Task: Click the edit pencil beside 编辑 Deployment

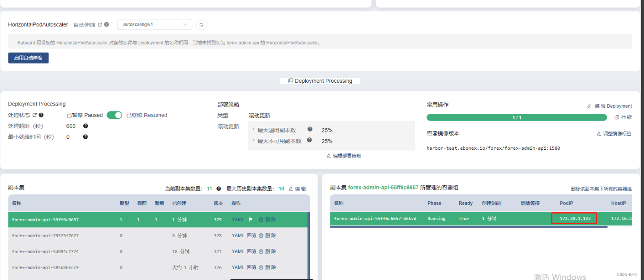Action: pyautogui.click(x=589, y=106)
